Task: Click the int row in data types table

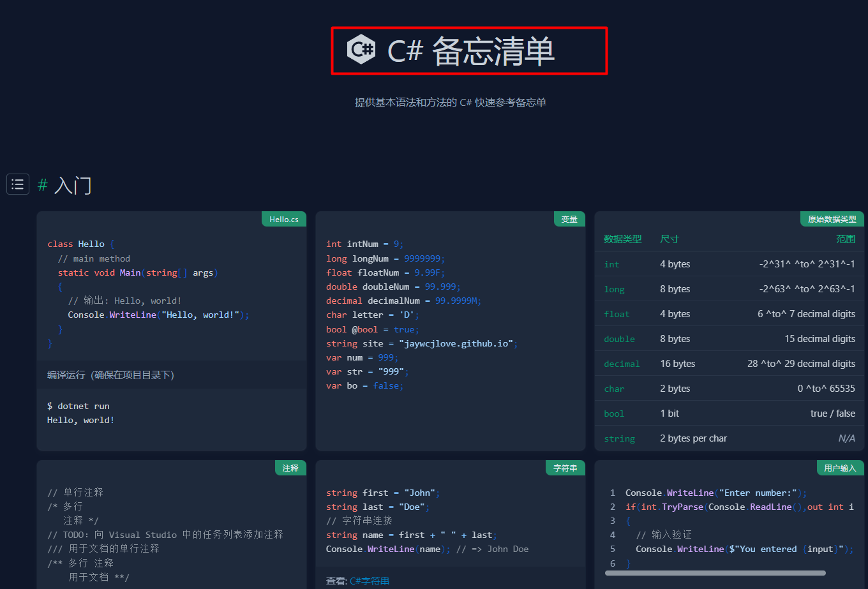Action: pos(730,264)
